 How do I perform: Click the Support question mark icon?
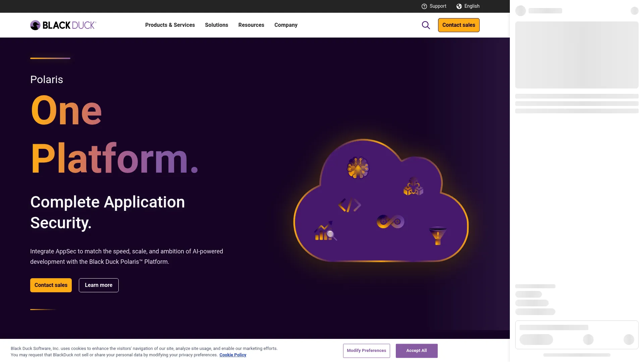point(424,6)
